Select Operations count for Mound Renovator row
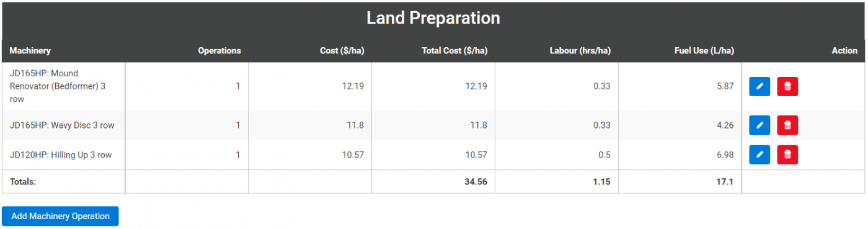 pyautogui.click(x=237, y=86)
